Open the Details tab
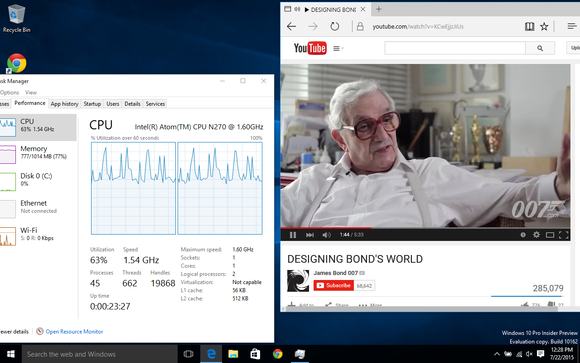 132,104
